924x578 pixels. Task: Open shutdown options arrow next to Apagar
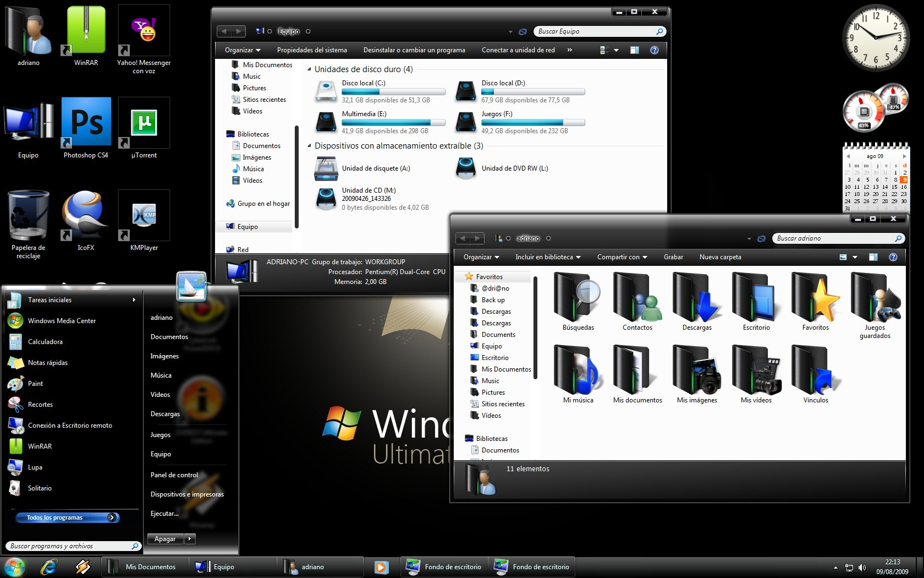point(190,539)
